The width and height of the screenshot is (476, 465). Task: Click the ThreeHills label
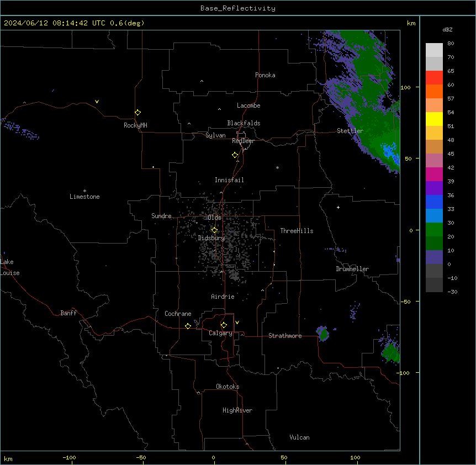297,231
